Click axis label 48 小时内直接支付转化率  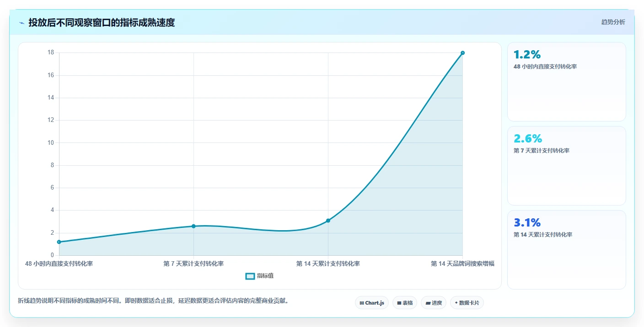(59, 264)
